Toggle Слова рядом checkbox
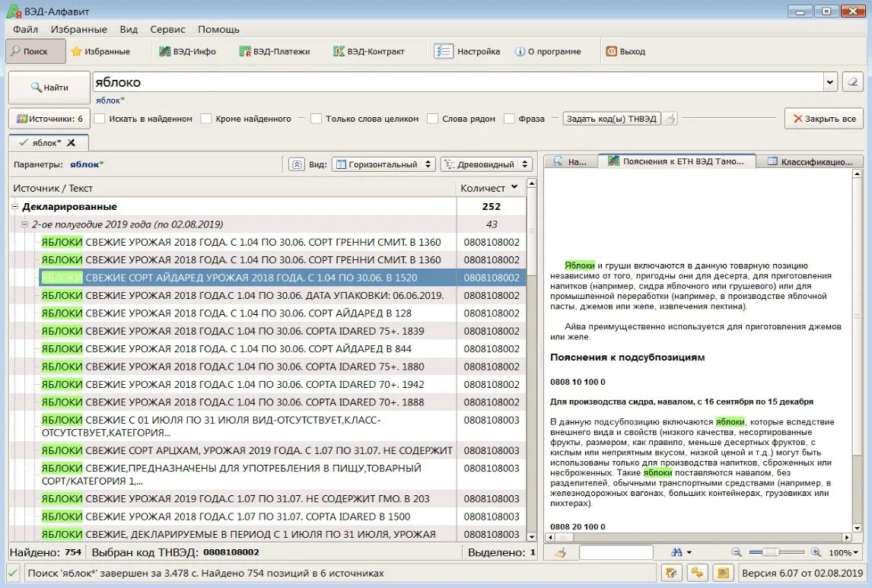The image size is (872, 588). 433,119
